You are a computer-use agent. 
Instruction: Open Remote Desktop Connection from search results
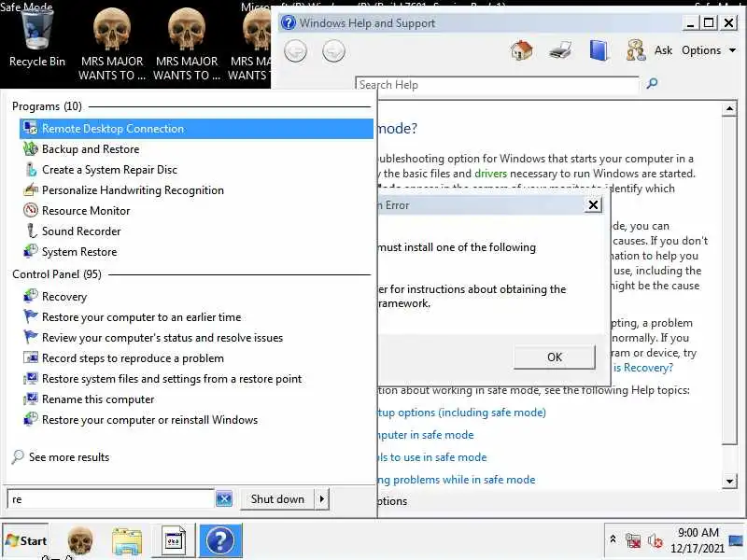pos(196,129)
